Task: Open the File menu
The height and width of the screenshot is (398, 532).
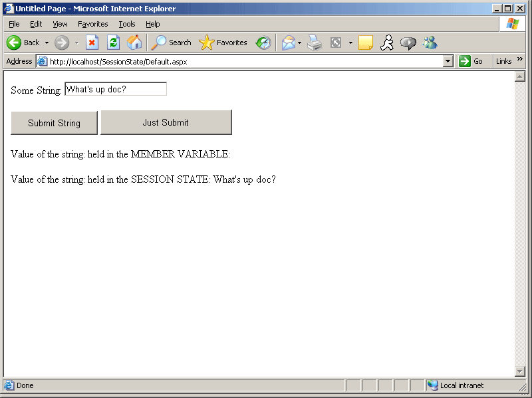Action: tap(14, 24)
